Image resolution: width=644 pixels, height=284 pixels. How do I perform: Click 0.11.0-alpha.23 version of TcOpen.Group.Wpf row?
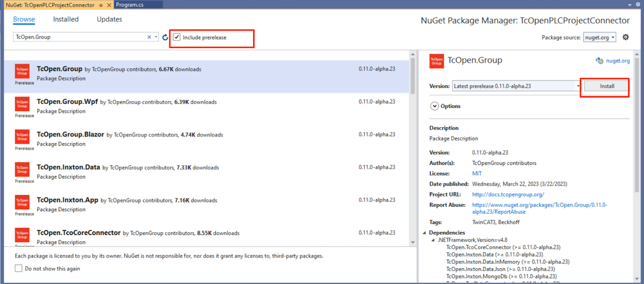[x=377, y=101]
